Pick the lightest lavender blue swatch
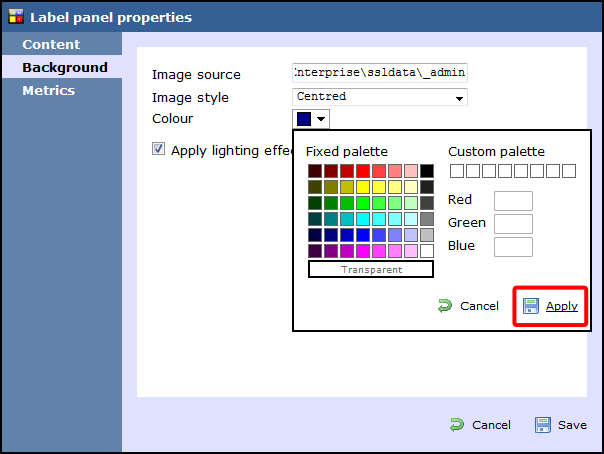Screen dimensions: 604x454 (x=411, y=235)
